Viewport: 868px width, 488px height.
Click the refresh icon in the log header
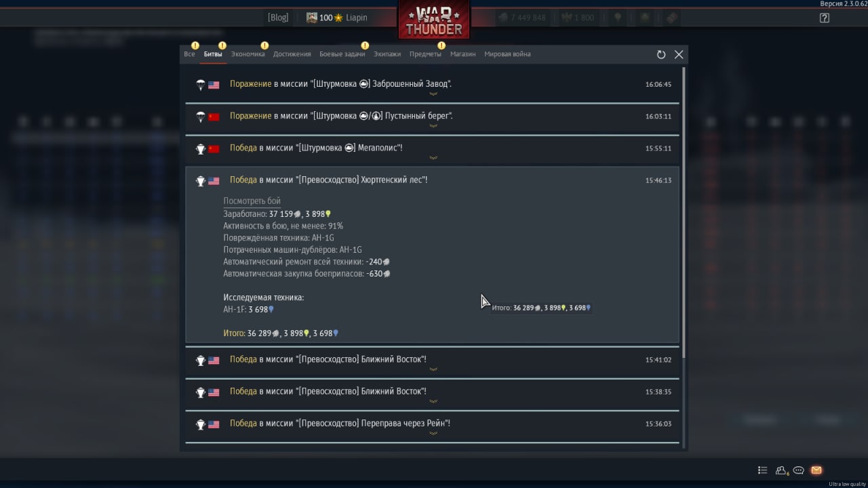(x=661, y=55)
